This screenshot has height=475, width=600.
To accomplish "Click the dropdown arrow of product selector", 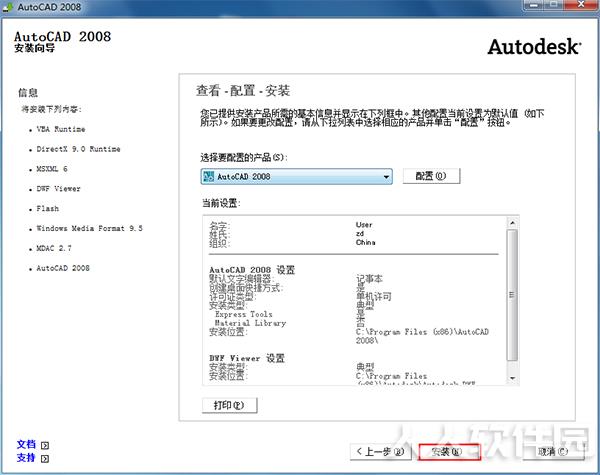I will pyautogui.click(x=386, y=177).
